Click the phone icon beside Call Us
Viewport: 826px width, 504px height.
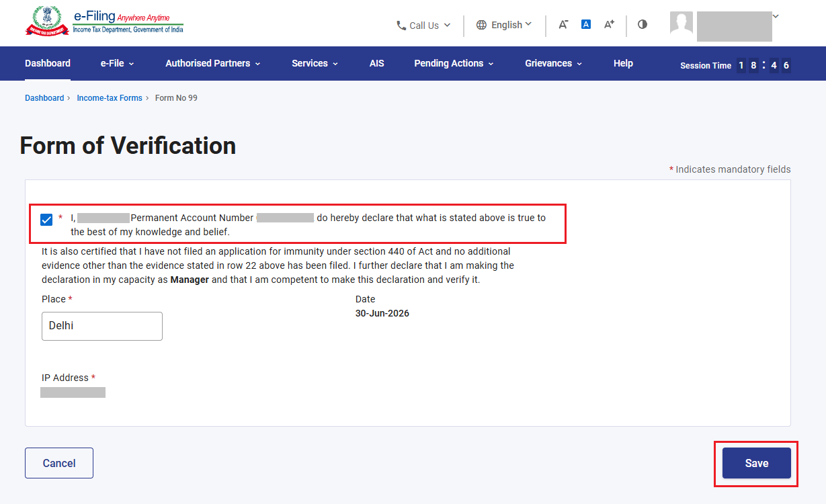click(x=401, y=26)
